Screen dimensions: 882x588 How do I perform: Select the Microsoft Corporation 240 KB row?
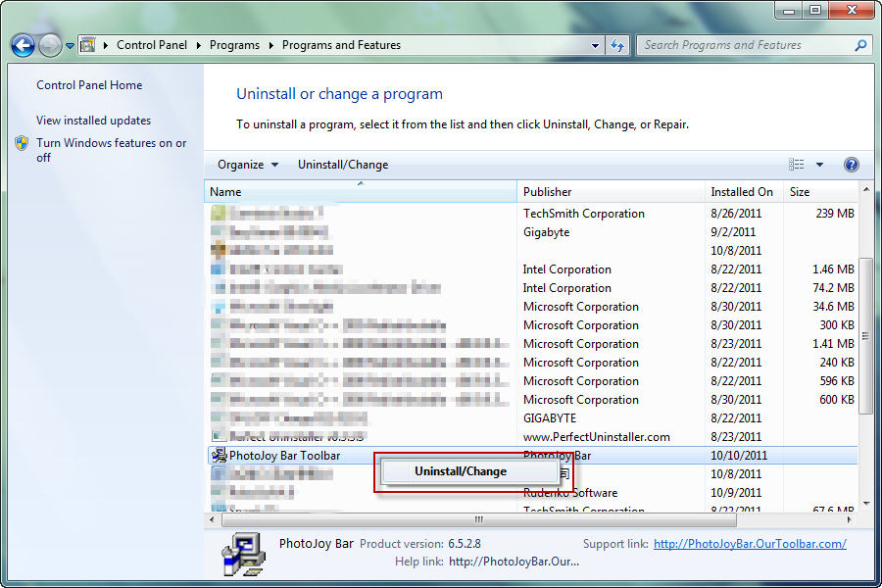click(531, 362)
